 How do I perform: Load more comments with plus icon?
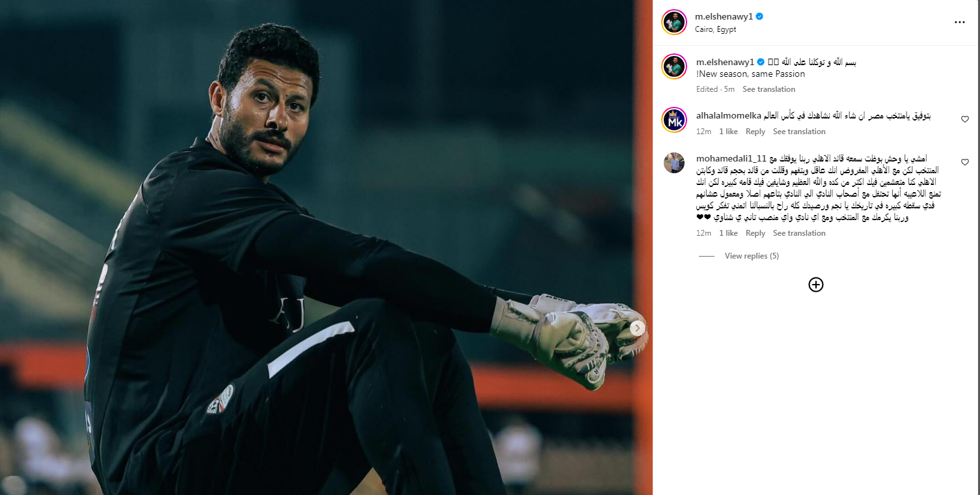815,285
